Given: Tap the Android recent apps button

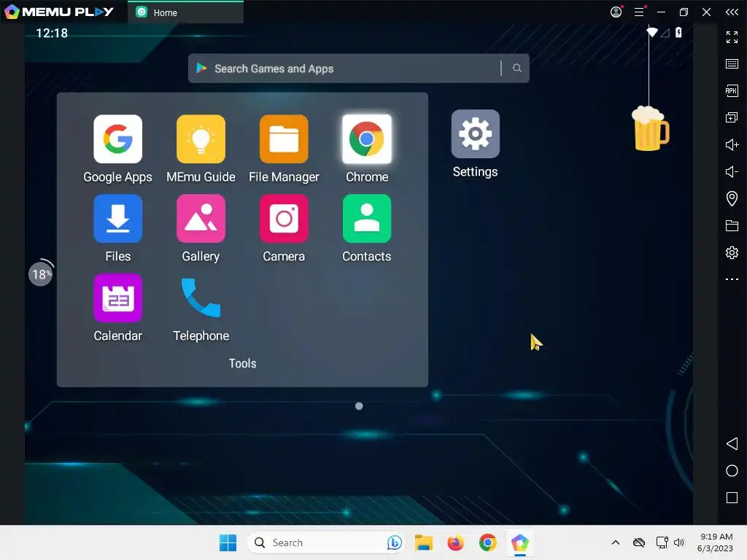Looking at the screenshot, I should pos(732,497).
